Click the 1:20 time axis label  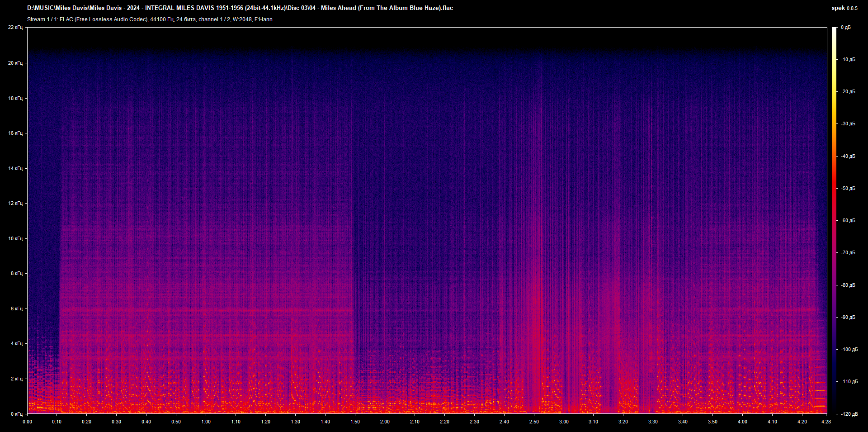pyautogui.click(x=265, y=422)
